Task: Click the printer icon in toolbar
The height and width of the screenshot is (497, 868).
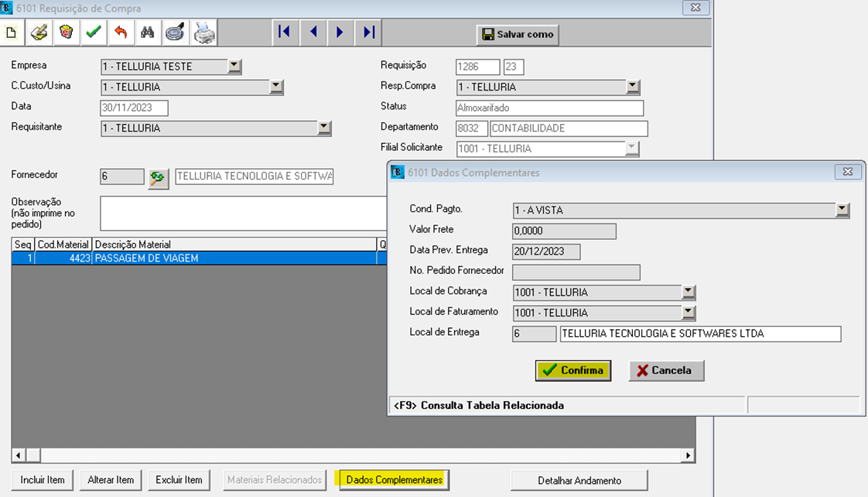Action: (204, 33)
